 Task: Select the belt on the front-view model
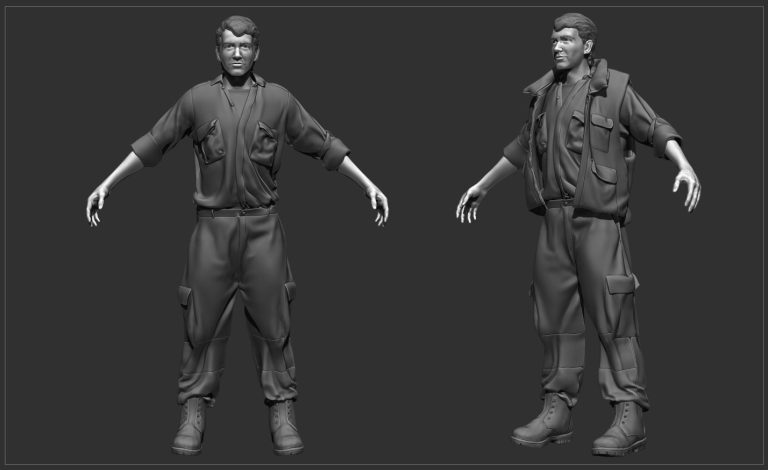237,212
